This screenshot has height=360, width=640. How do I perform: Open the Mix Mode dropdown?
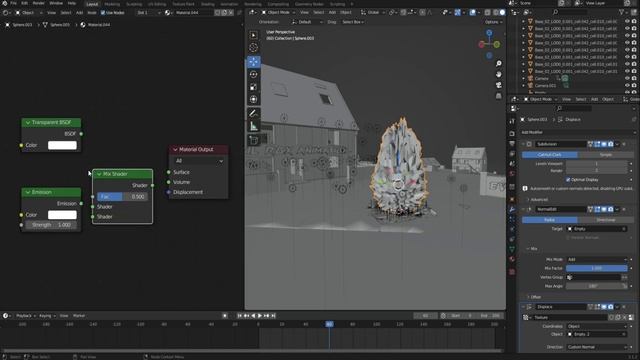596,259
